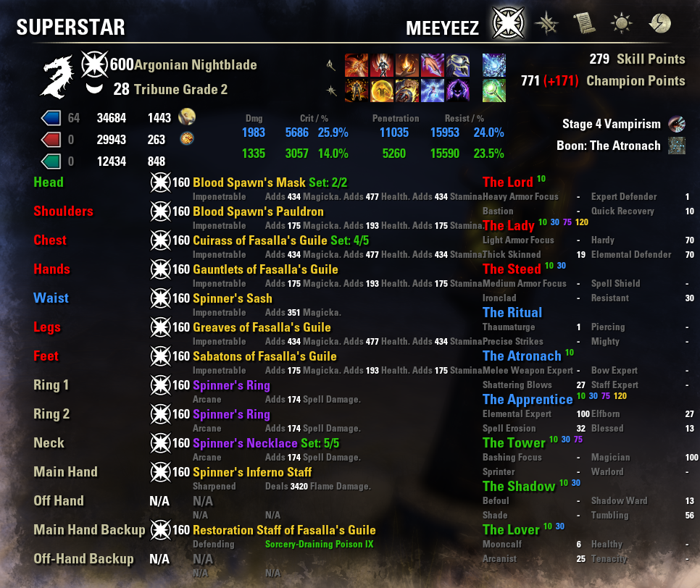The height and width of the screenshot is (588, 700).
Task: Click the green glowing staff ultimate icon
Action: tap(494, 91)
